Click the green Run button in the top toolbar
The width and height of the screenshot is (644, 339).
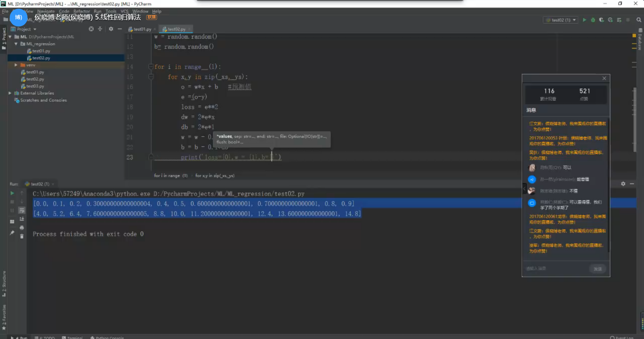click(584, 20)
